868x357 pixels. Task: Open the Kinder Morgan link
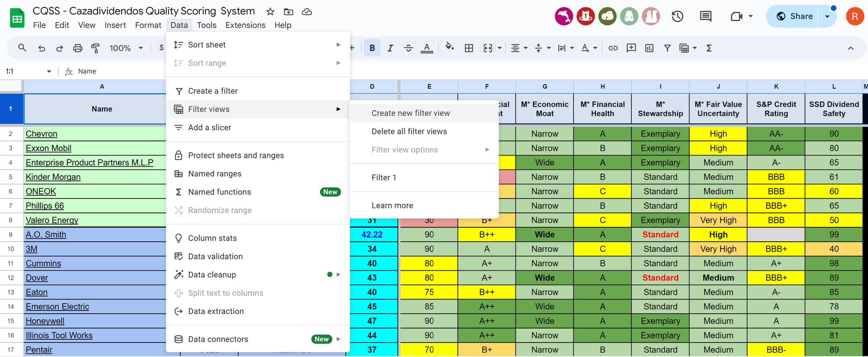pos(53,177)
